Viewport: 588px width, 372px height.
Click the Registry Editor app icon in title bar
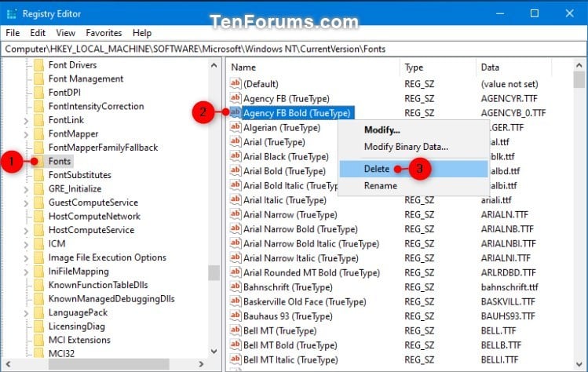[12, 14]
